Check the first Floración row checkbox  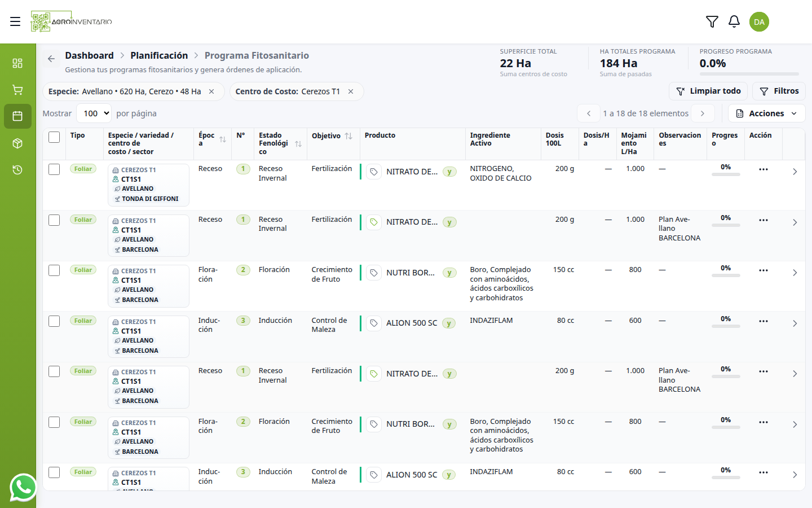click(54, 270)
